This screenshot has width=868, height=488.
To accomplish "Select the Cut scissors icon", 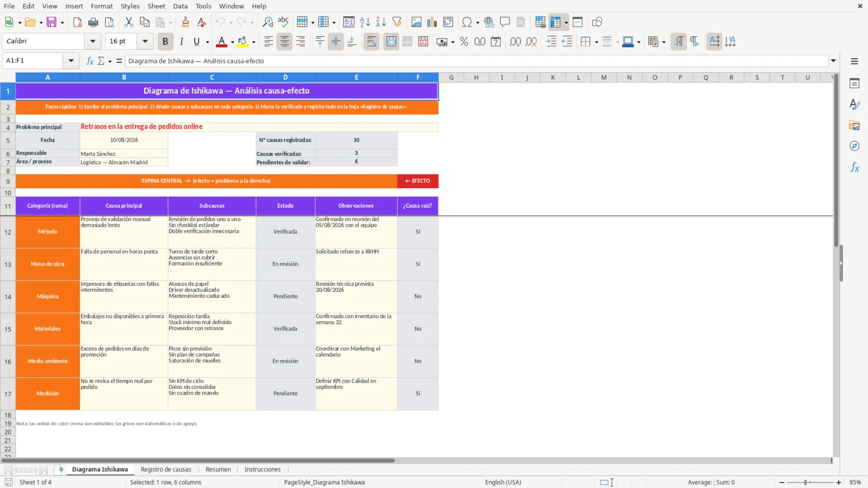I will [129, 22].
